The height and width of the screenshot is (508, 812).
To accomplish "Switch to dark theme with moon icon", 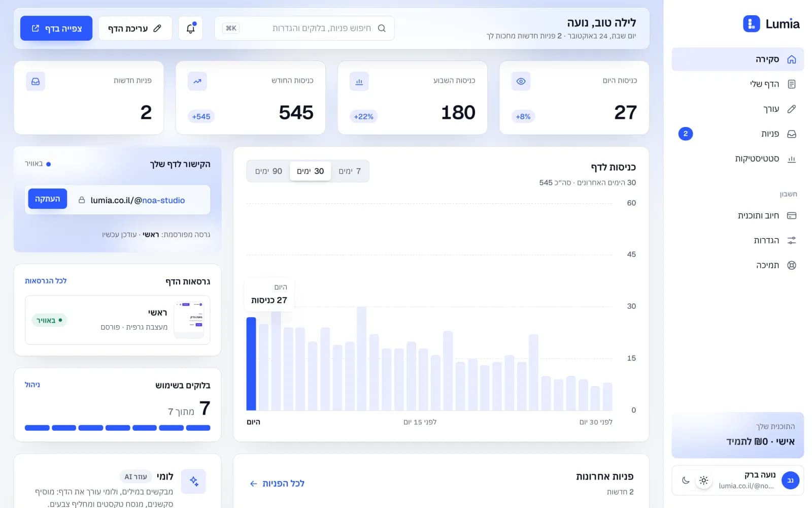I will point(686,480).
